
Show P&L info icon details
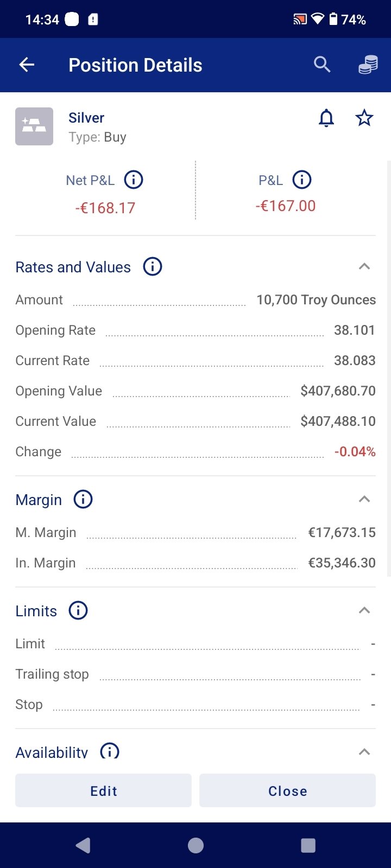(302, 180)
